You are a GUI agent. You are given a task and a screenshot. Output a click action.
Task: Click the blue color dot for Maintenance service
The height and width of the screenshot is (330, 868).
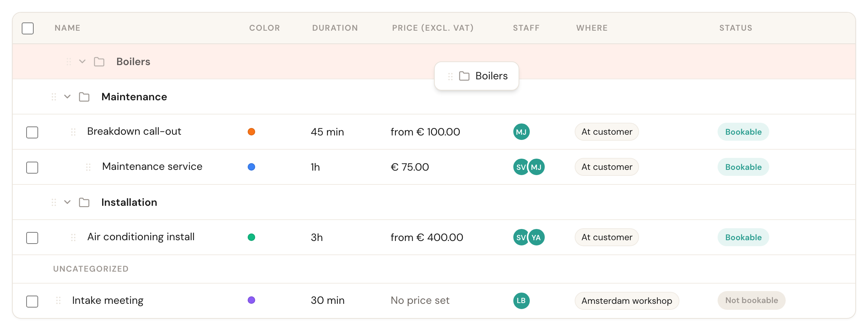tap(251, 167)
